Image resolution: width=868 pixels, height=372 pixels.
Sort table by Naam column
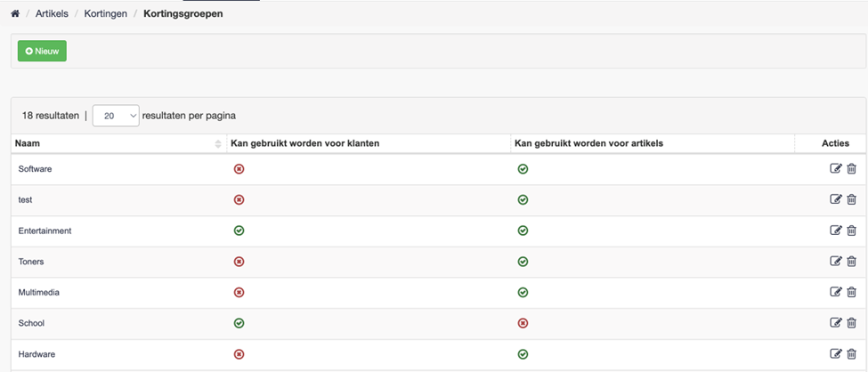pyautogui.click(x=118, y=144)
